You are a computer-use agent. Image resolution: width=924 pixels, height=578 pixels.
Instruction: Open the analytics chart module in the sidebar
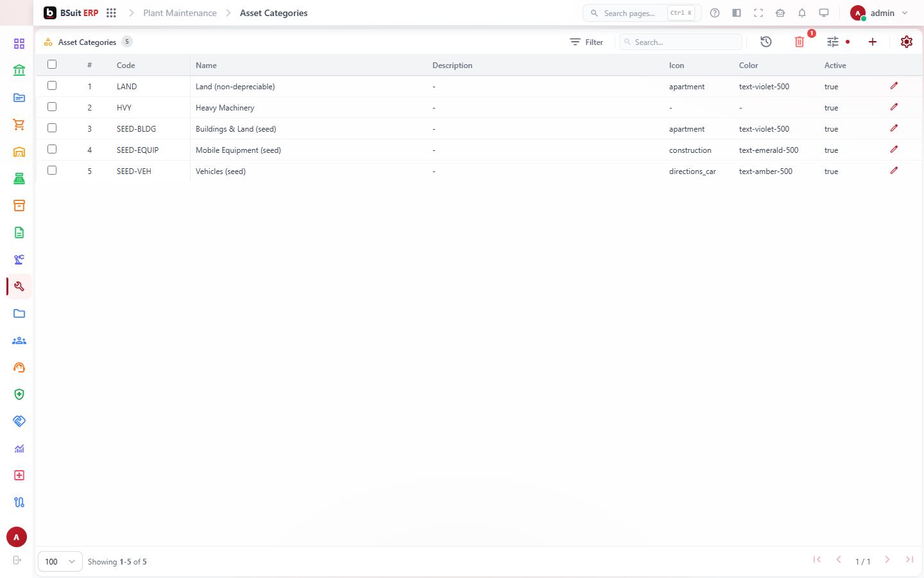pyautogui.click(x=19, y=448)
